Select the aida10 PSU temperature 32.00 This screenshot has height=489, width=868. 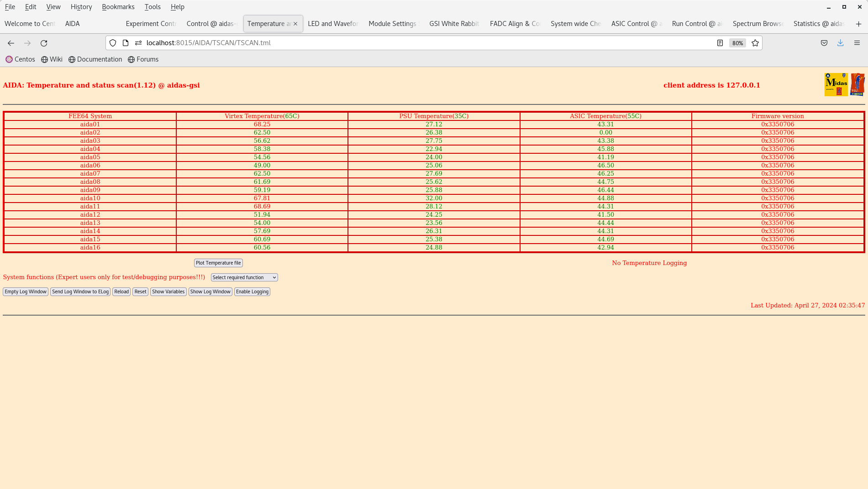pyautogui.click(x=434, y=198)
